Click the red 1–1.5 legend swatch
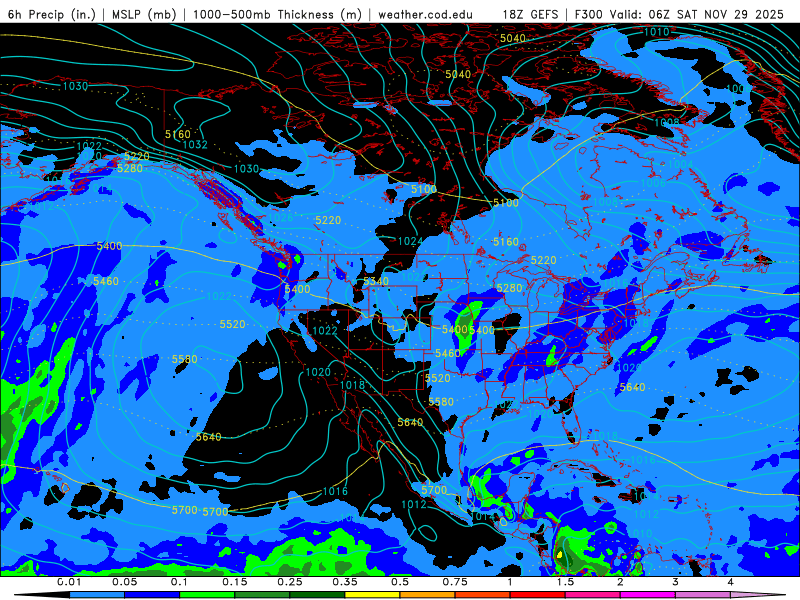Image resolution: width=800 pixels, height=600 pixels. click(x=538, y=595)
